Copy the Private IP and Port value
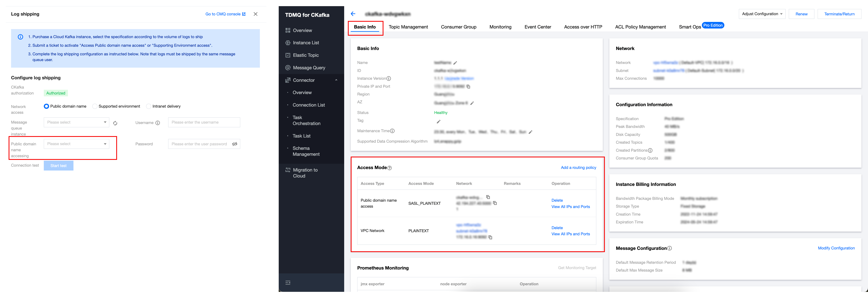The height and width of the screenshot is (298, 868). pos(468,87)
